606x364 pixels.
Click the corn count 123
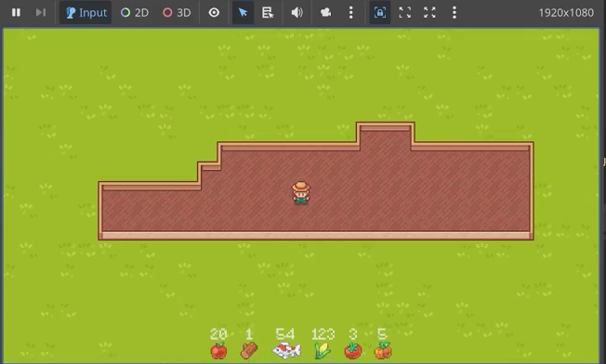pos(323,334)
